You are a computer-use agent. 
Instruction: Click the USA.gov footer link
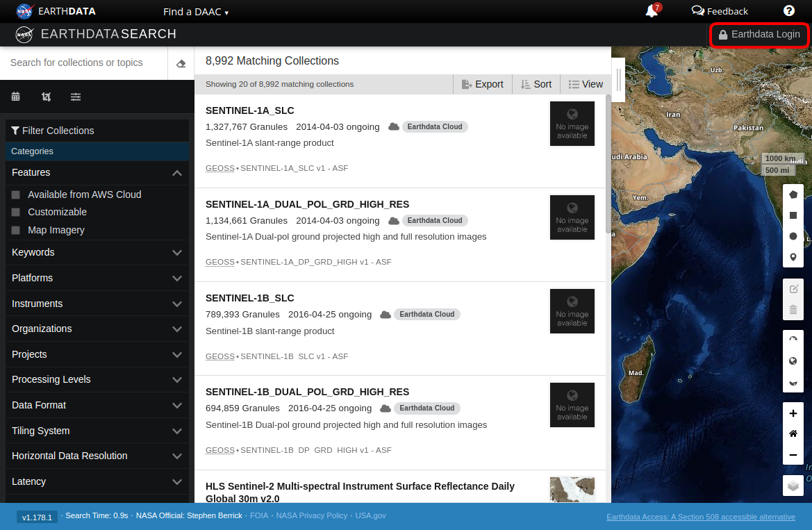[370, 515]
